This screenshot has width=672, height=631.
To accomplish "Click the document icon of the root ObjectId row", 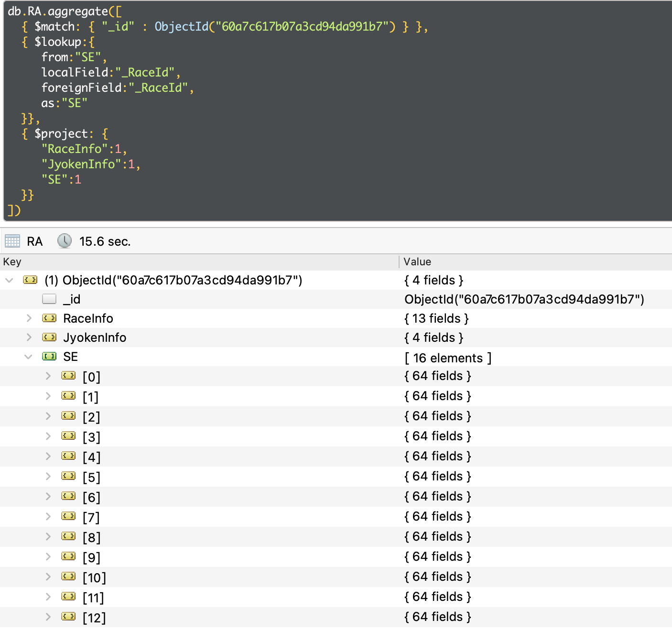I will tap(30, 280).
